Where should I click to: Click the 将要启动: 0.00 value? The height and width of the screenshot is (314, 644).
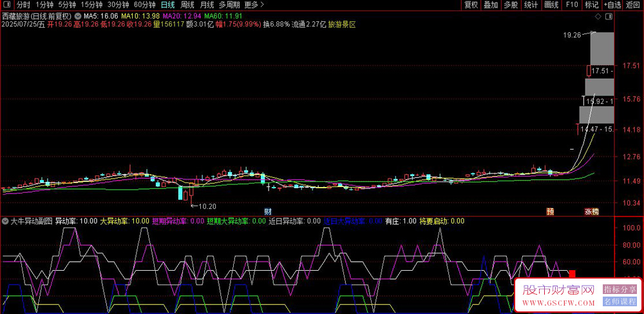(442, 221)
